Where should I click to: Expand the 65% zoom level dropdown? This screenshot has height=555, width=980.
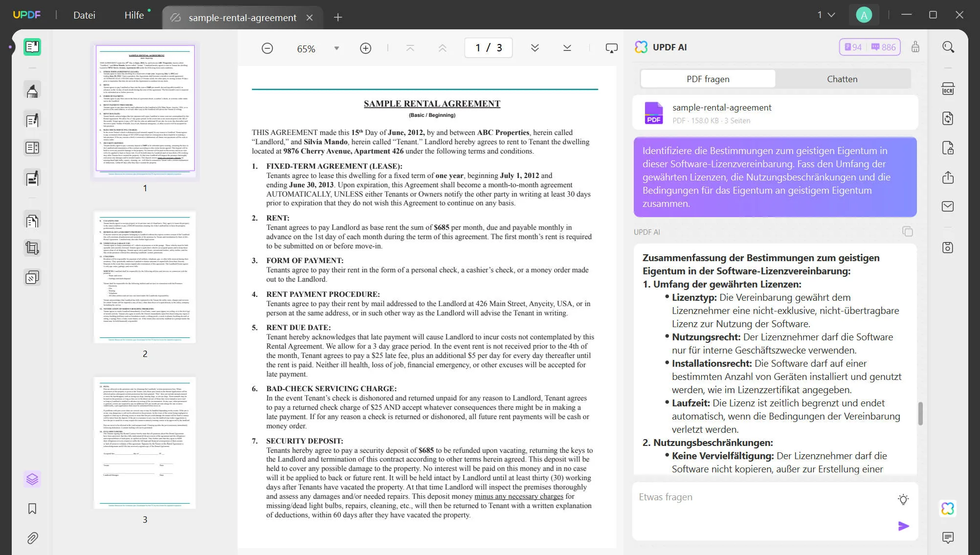click(x=336, y=48)
